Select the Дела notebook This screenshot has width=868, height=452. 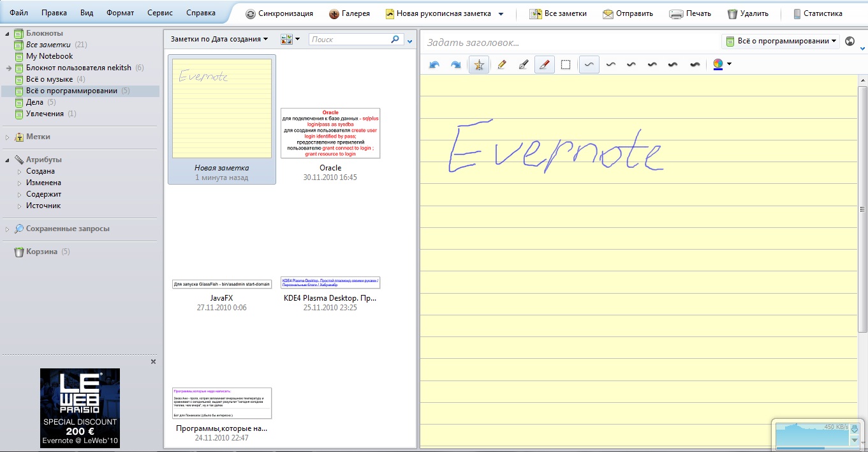(34, 102)
